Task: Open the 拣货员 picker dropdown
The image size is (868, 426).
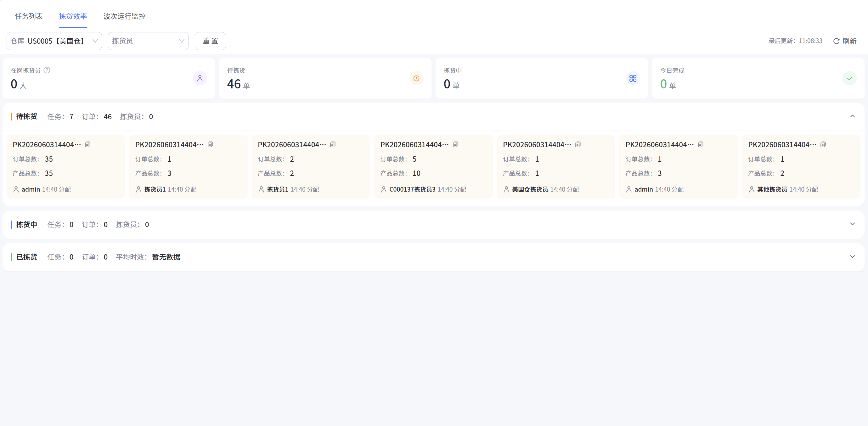Action: (148, 41)
